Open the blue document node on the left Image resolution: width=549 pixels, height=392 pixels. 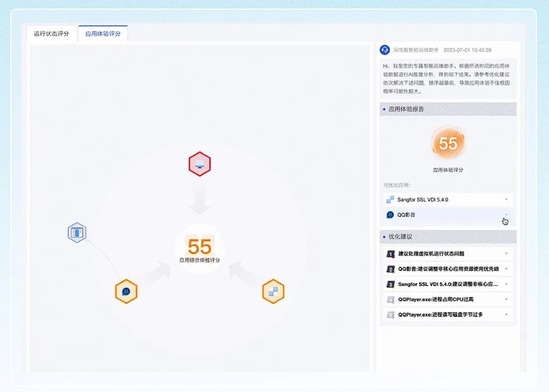tap(77, 233)
